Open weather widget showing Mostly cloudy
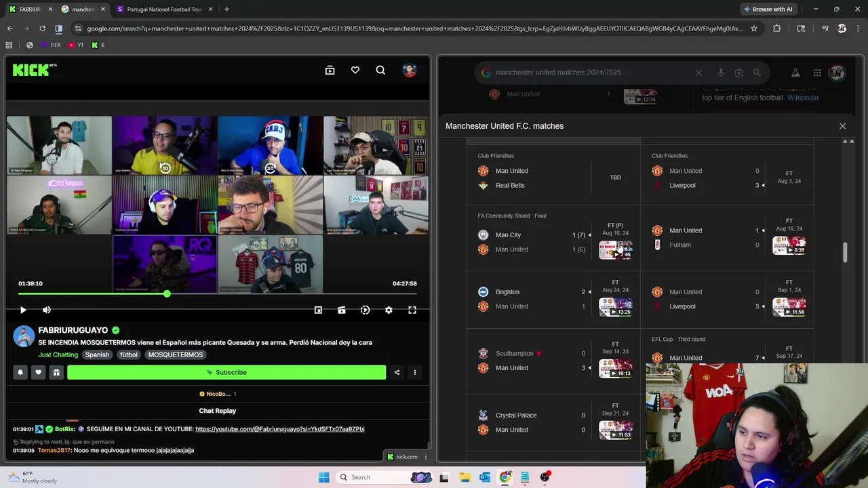The height and width of the screenshot is (488, 868). [33, 477]
